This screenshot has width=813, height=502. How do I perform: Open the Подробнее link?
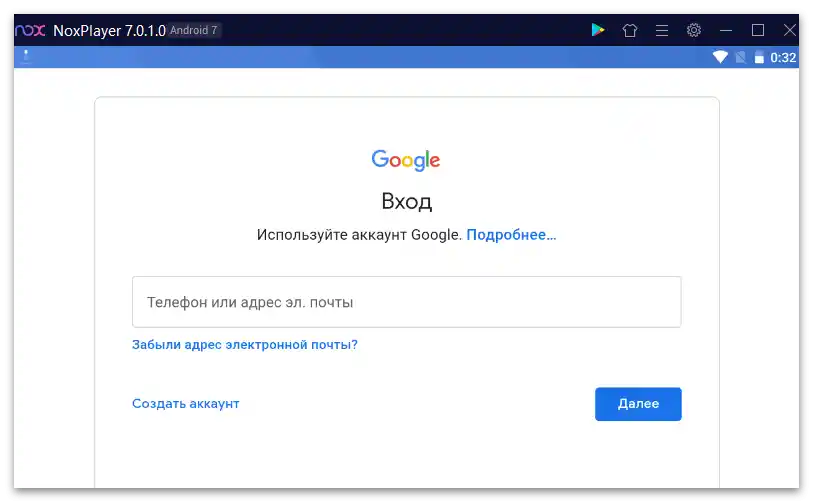(511, 235)
